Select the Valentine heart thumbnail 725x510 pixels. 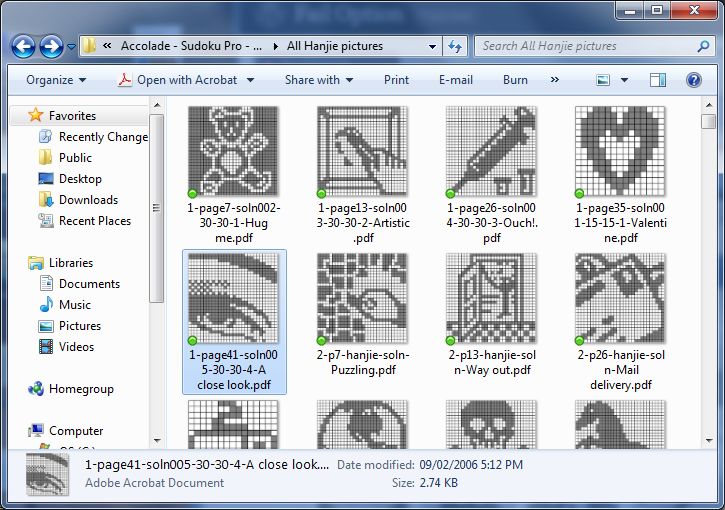coord(620,151)
